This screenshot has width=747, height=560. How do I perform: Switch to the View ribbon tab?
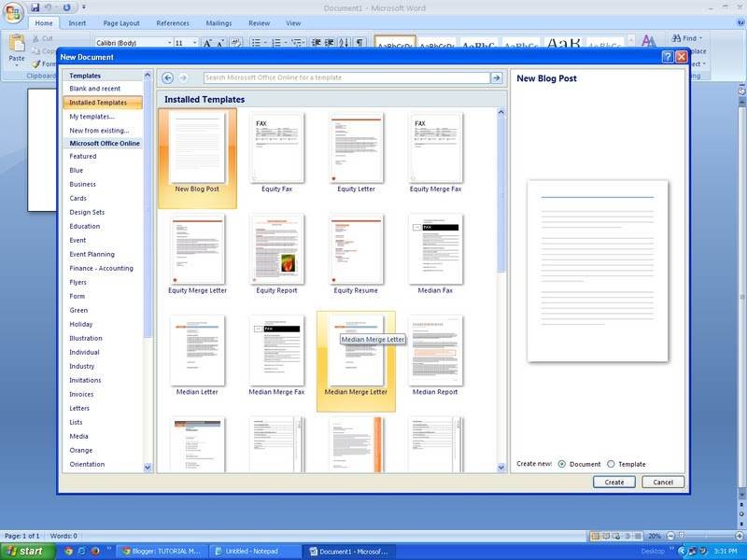click(293, 22)
